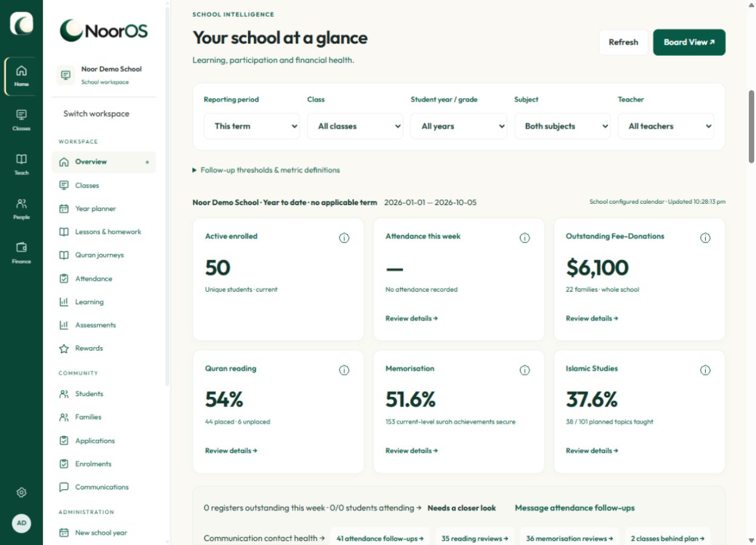
Task: Open the Teacher filter dropdown
Action: (665, 126)
